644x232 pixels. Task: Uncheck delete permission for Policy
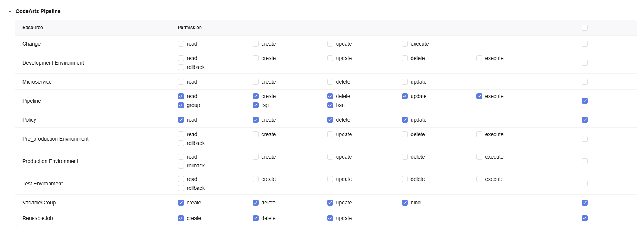(330, 120)
